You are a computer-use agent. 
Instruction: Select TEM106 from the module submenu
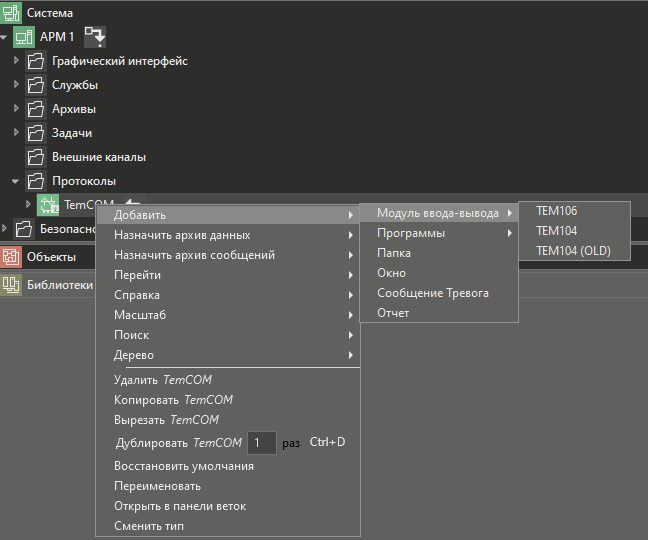coord(556,211)
